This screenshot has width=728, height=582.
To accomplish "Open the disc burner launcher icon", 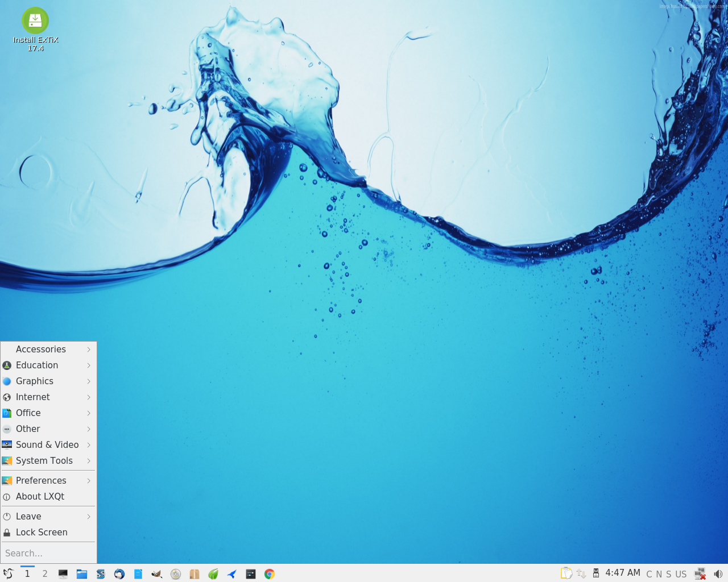I will pyautogui.click(x=176, y=574).
